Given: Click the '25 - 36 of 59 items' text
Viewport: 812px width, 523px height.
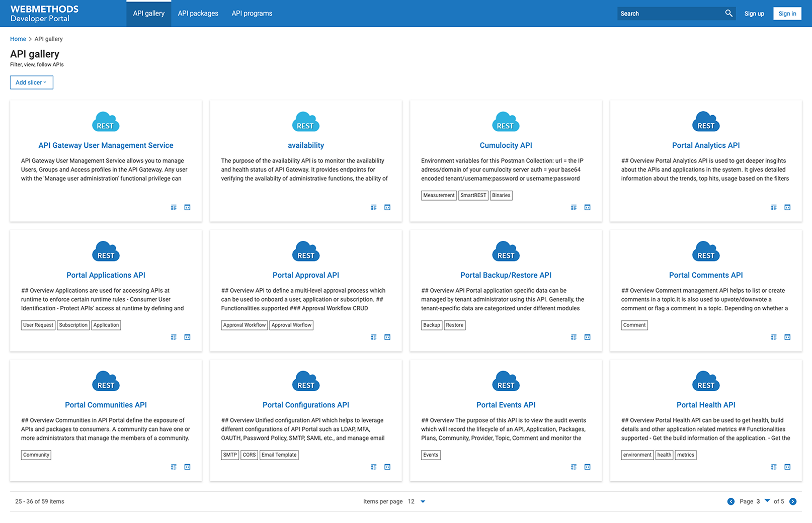Looking at the screenshot, I should (40, 501).
